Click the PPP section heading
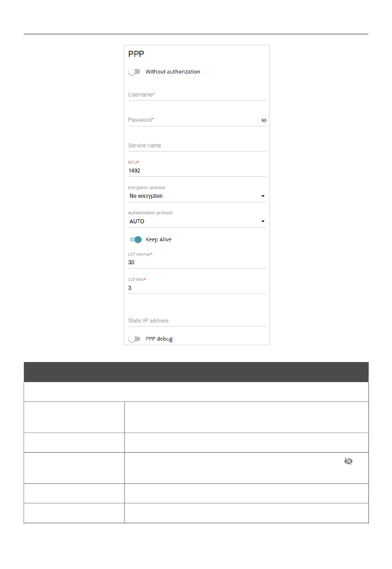 point(136,54)
